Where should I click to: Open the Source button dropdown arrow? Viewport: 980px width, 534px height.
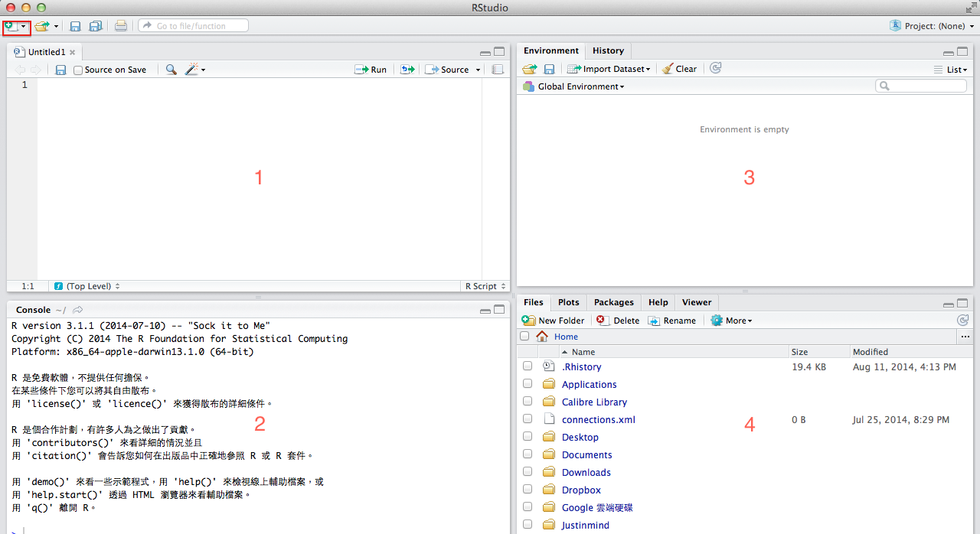pyautogui.click(x=479, y=70)
